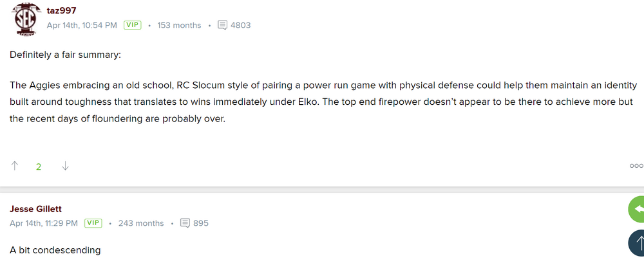Upvote the taz997 post
The height and width of the screenshot is (263, 644).
coord(15,166)
